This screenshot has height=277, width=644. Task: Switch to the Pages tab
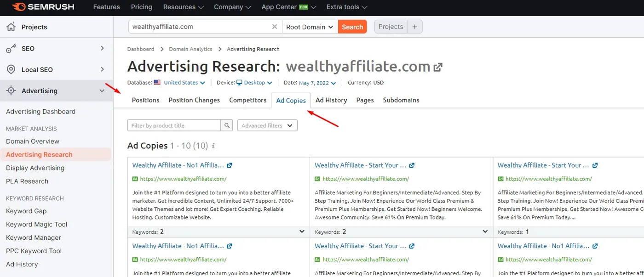[365, 100]
